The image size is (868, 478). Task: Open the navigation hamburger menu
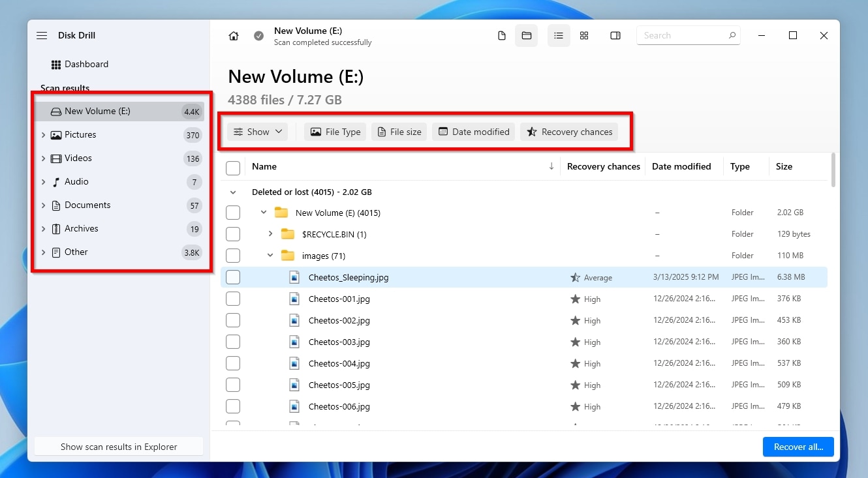(42, 35)
